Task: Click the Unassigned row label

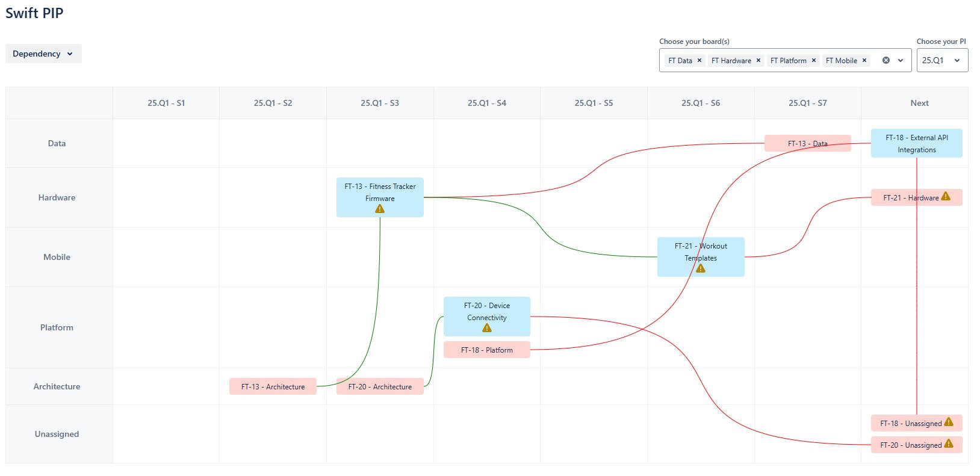Action: (57, 434)
